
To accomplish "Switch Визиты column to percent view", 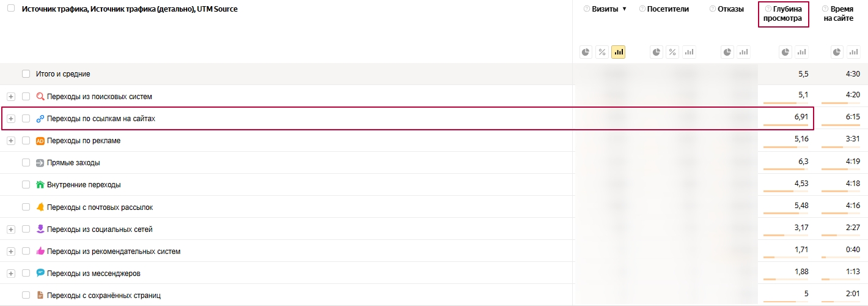I will (602, 52).
